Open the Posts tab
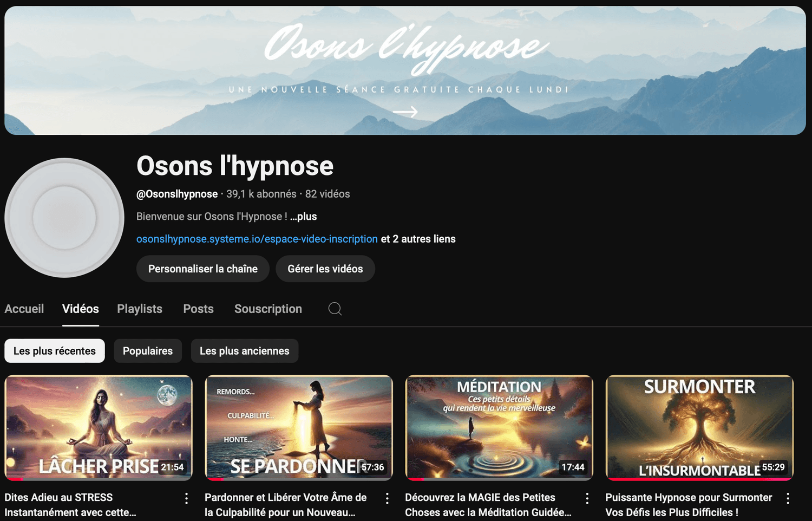This screenshot has width=812, height=521. (x=198, y=309)
